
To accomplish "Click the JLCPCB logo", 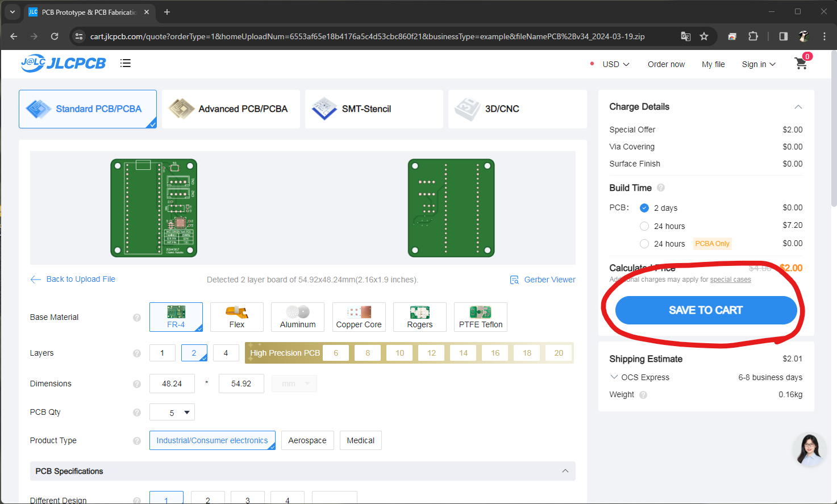I will coord(63,63).
